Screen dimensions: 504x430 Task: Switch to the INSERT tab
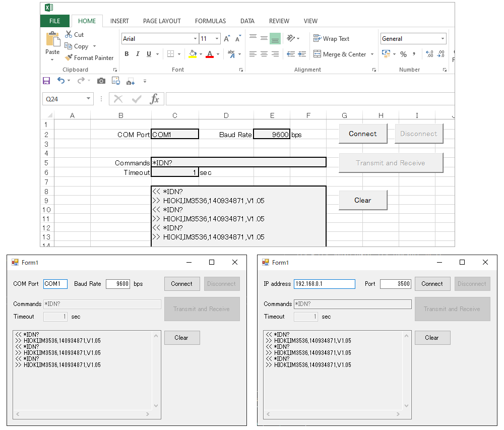119,21
